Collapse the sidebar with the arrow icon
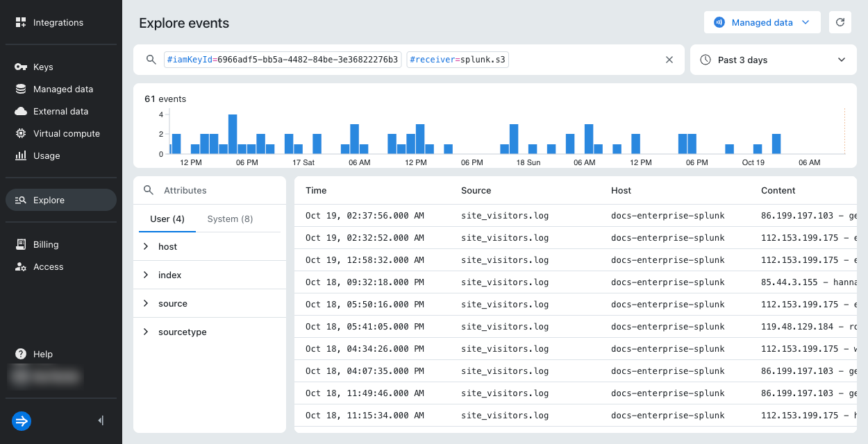 101,420
